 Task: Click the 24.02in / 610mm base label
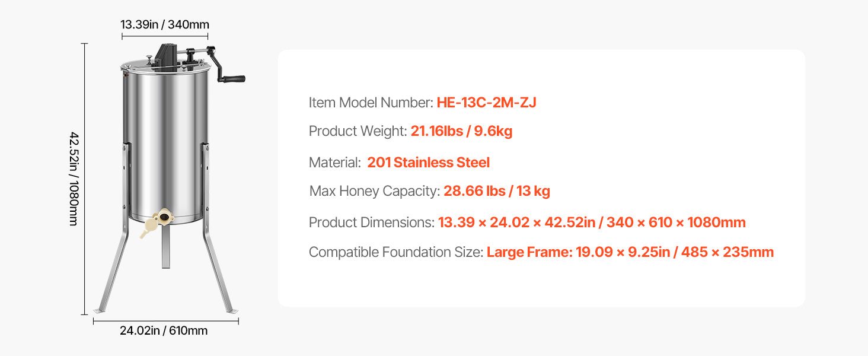pos(164,330)
